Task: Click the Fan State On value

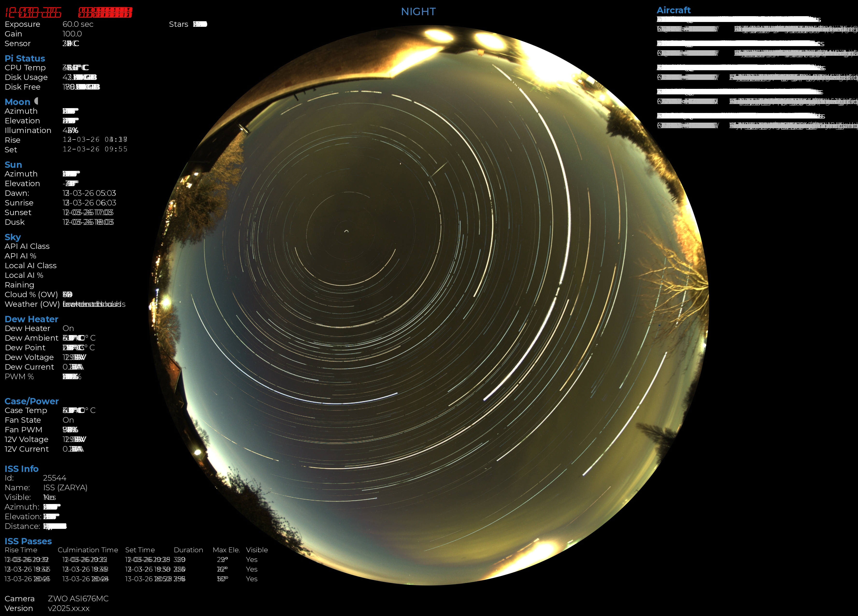Action: (68, 420)
